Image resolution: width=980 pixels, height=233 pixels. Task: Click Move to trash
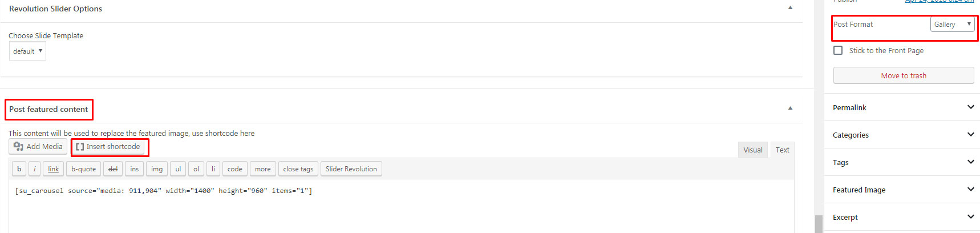[x=904, y=75]
